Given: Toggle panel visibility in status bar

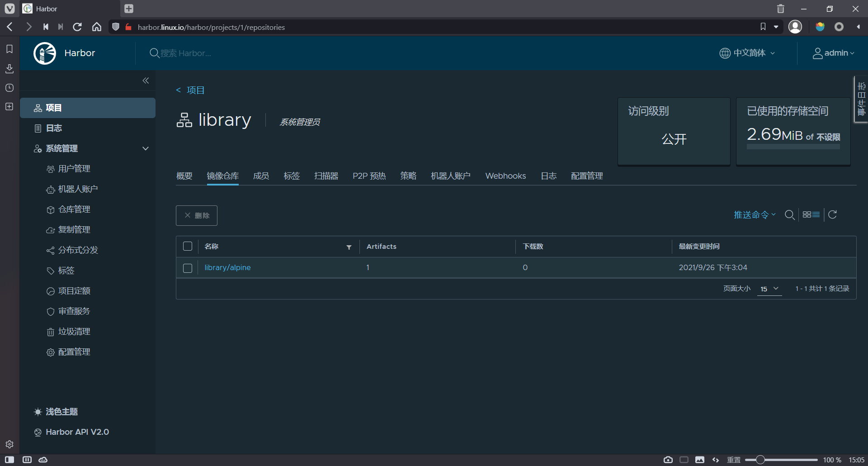Looking at the screenshot, I should [x=9, y=460].
